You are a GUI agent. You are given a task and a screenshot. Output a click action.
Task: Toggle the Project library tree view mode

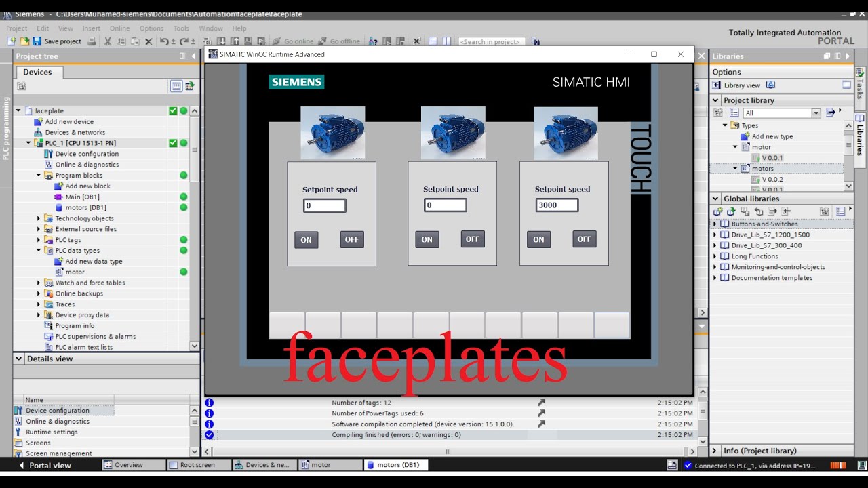734,113
